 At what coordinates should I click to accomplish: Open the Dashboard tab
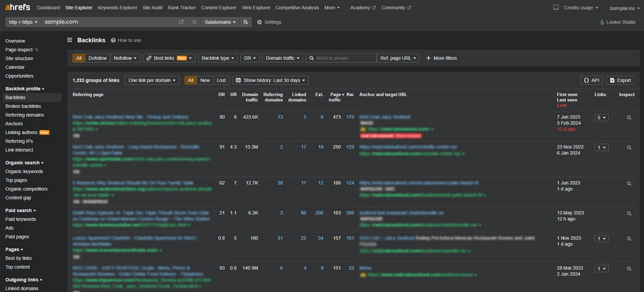(x=48, y=8)
